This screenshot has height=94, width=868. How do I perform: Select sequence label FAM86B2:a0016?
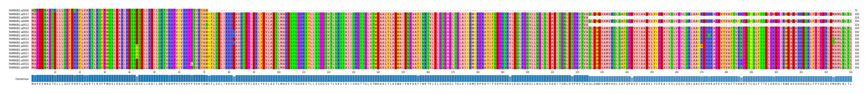click(x=19, y=43)
